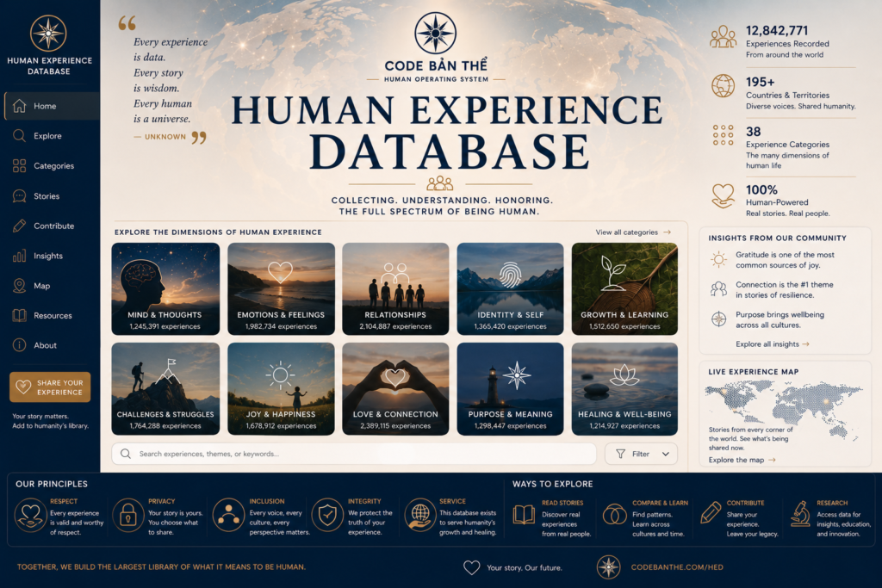Click the 'Purpose brings wellbeing' insight text
Image resolution: width=882 pixels, height=588 pixels.
pos(780,320)
